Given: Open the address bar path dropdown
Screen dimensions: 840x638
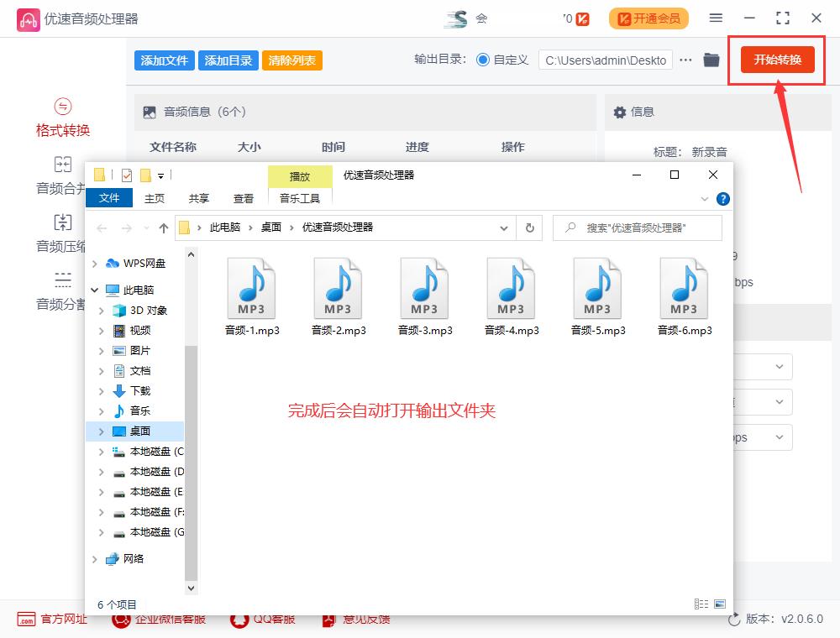Looking at the screenshot, I should tap(504, 227).
